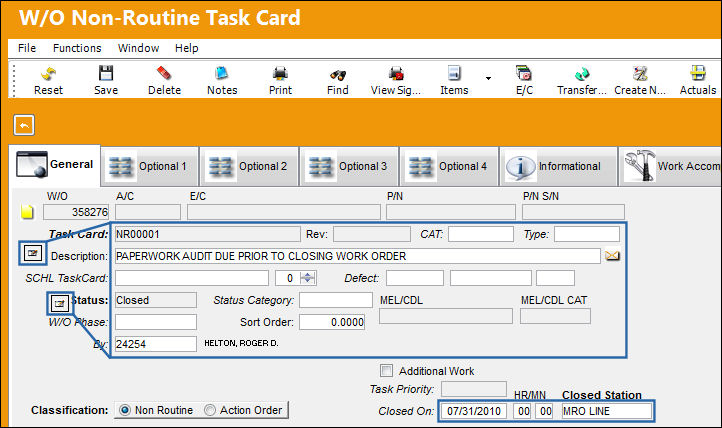Open the Work Accom tab

pyautogui.click(x=670, y=166)
